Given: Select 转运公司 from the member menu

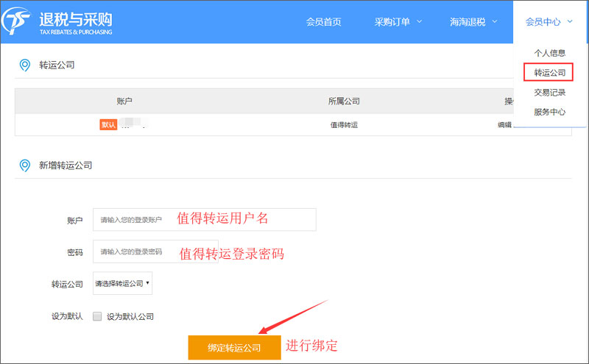Looking at the screenshot, I should tap(549, 73).
